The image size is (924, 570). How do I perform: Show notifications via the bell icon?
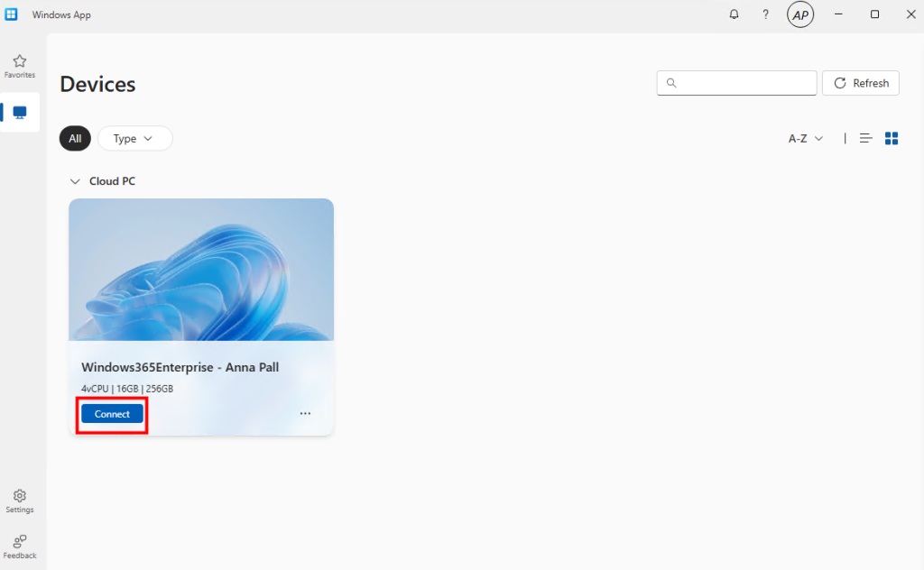(734, 14)
